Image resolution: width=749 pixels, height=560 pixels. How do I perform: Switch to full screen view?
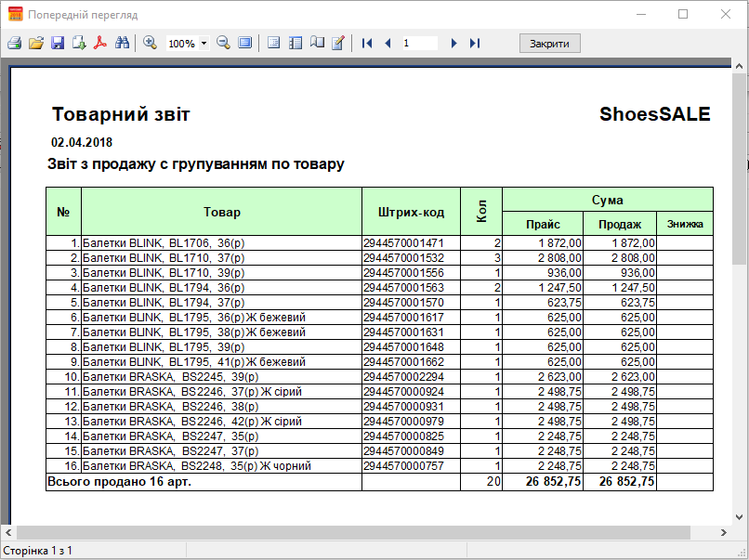[x=244, y=44]
